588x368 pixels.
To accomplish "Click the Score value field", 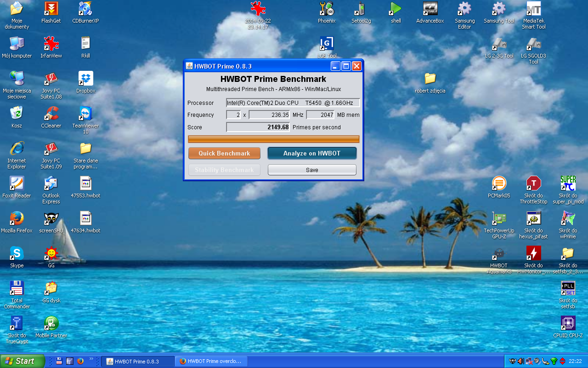I will pos(258,127).
